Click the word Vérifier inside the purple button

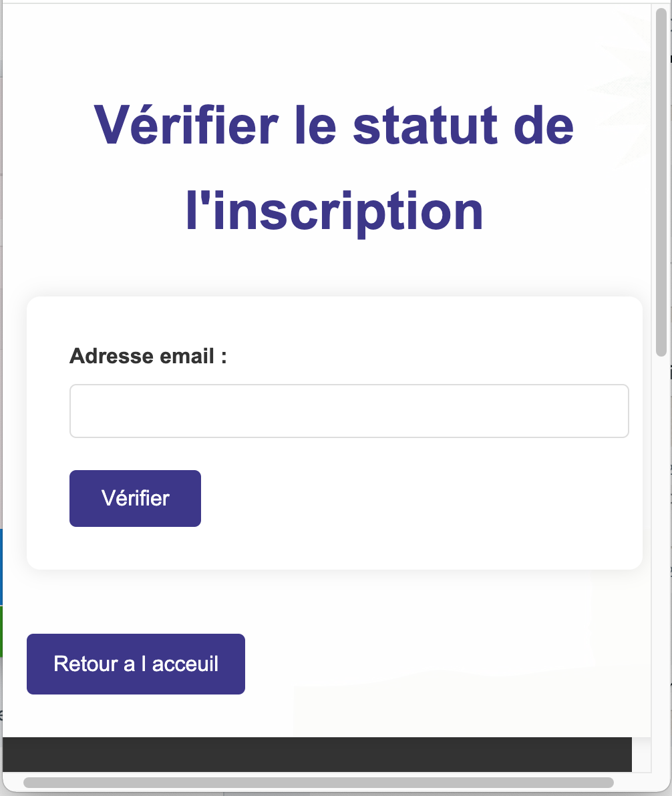pos(134,498)
